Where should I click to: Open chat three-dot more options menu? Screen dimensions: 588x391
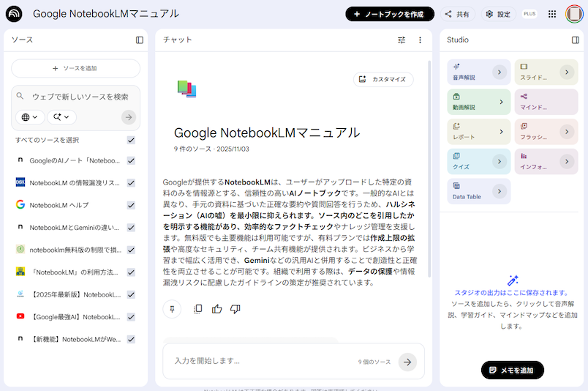pos(420,40)
